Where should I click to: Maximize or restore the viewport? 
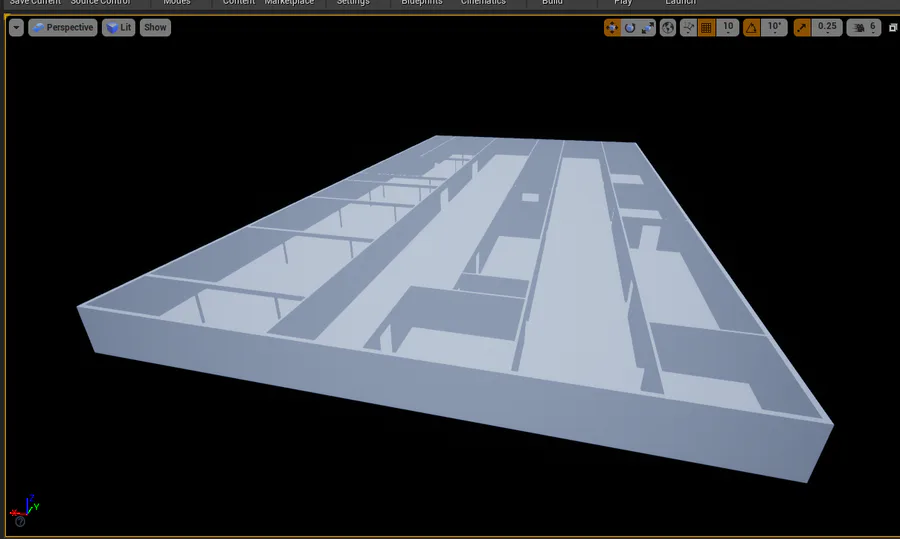(x=893, y=28)
